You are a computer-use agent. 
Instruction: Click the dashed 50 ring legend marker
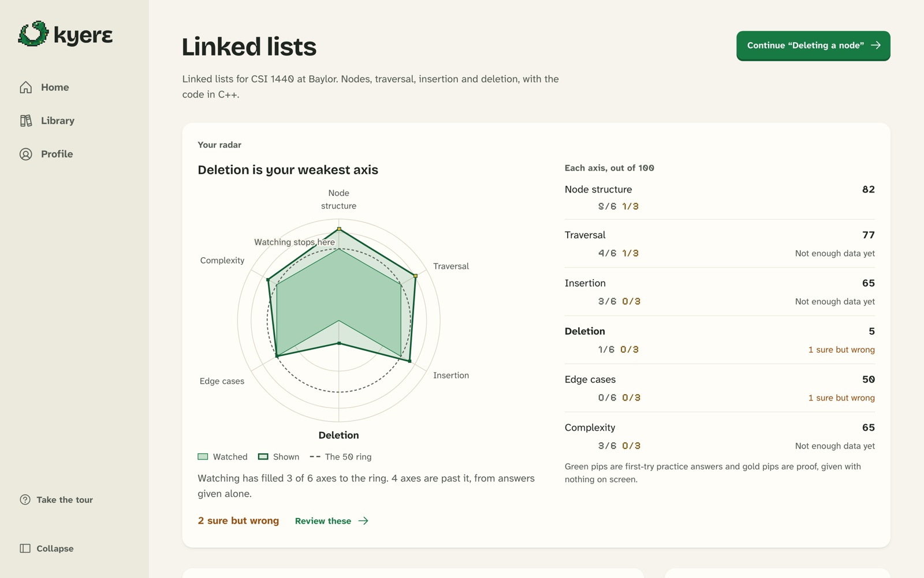pos(315,457)
